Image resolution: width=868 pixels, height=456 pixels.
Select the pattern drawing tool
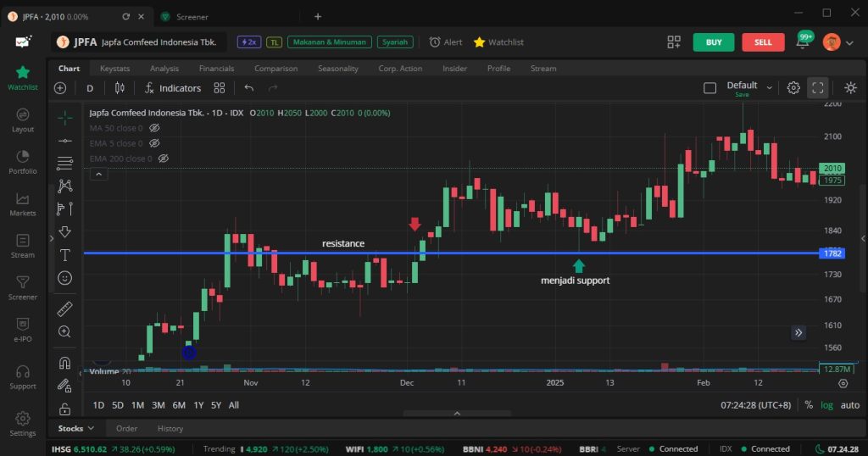pos(64,186)
